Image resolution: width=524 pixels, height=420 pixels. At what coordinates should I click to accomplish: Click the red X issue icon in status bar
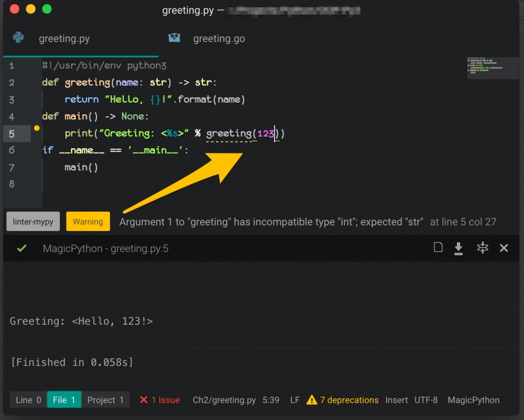[144, 400]
